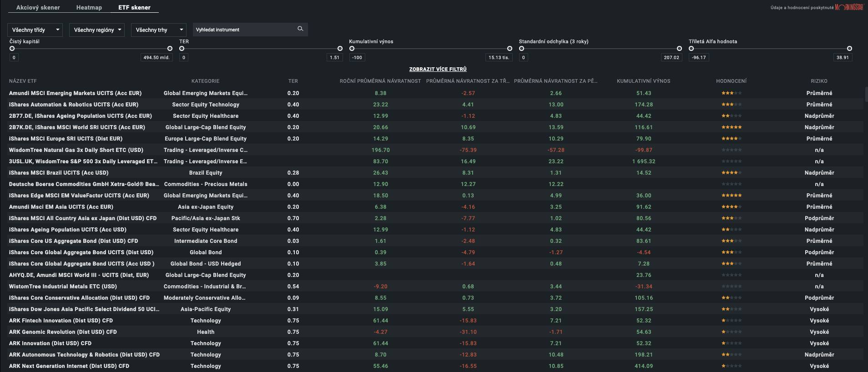868x372 pixels.
Task: Focus the Vyhledat instrument search field
Action: coord(243,30)
